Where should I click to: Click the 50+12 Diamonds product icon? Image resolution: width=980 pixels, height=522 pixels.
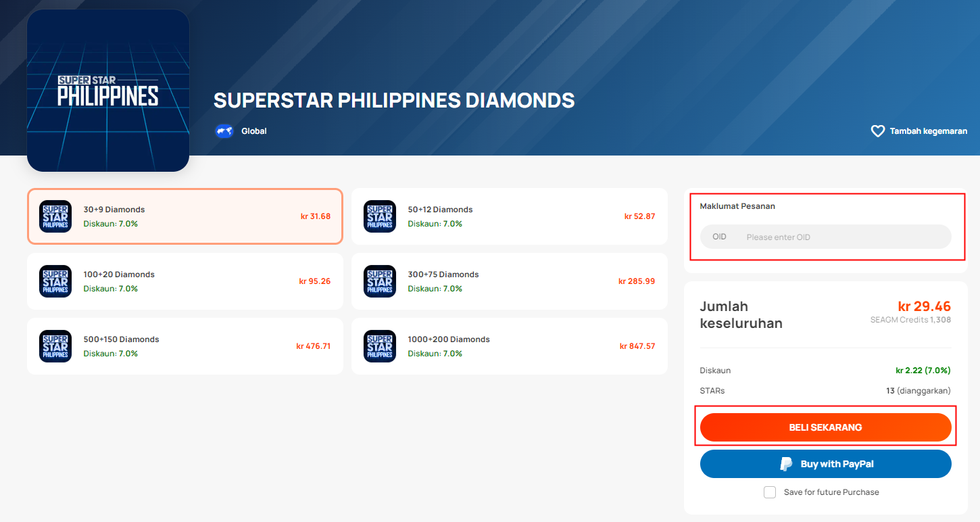point(380,216)
